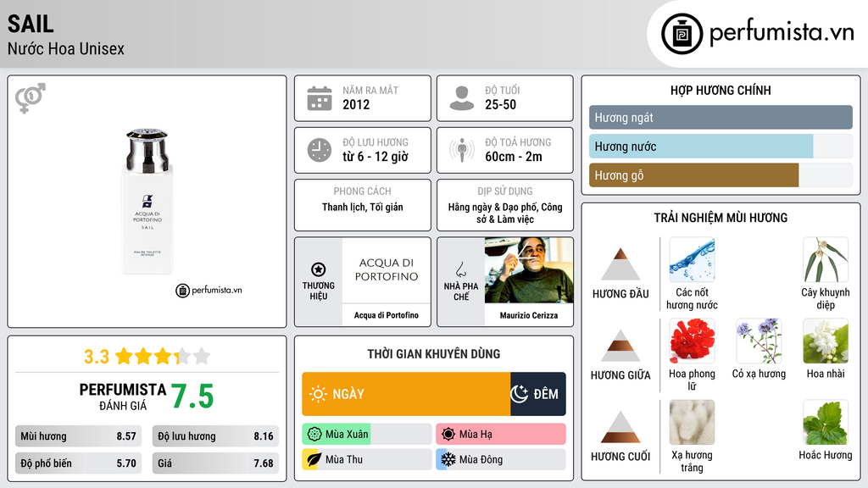The height and width of the screenshot is (488, 868).
Task: Select the eucalyptus note image
Action: pyautogui.click(x=826, y=259)
